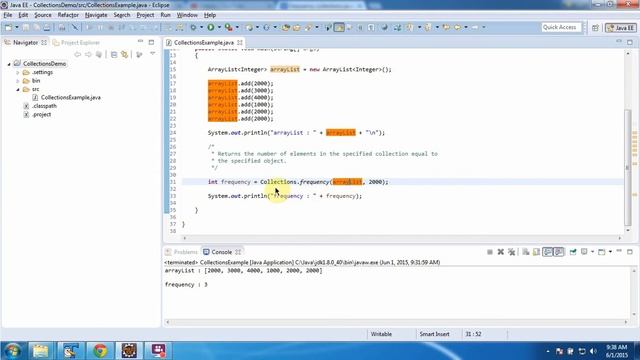Click the Clear Console icon

526,252
